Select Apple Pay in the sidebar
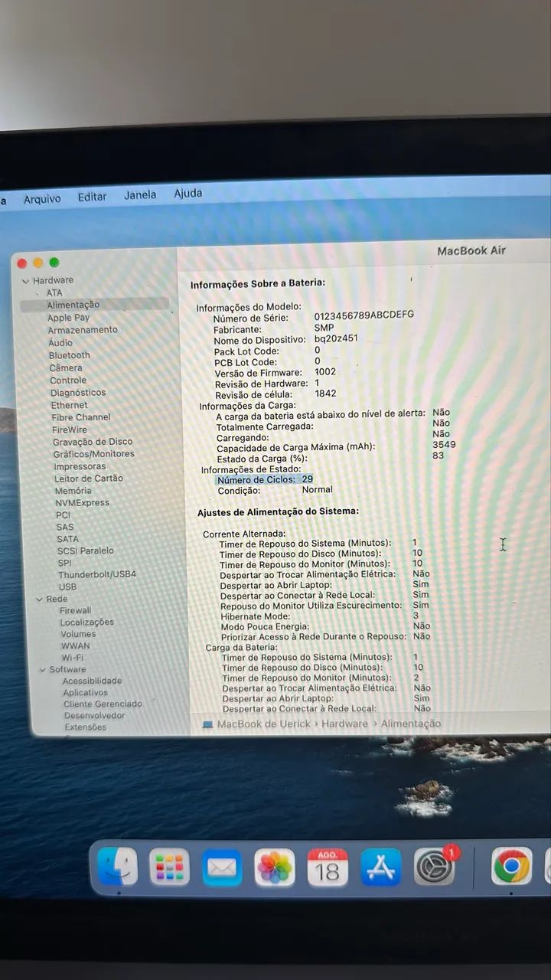551x980 pixels. point(68,318)
